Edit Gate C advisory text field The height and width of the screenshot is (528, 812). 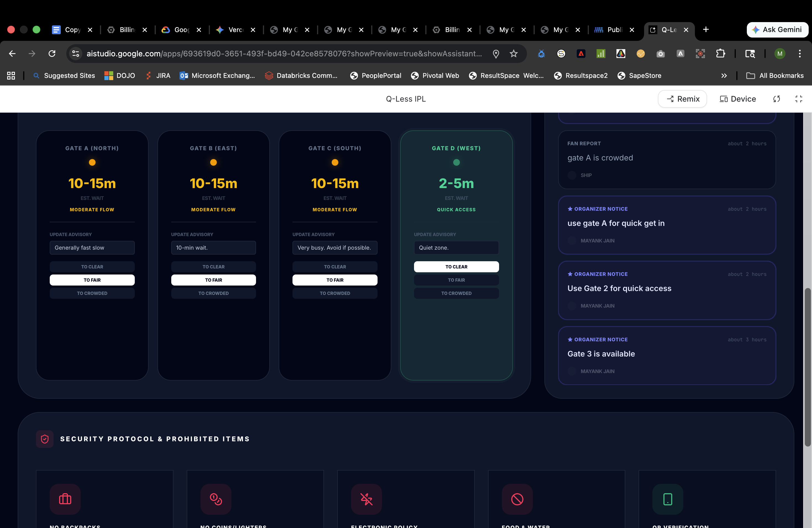pos(335,248)
